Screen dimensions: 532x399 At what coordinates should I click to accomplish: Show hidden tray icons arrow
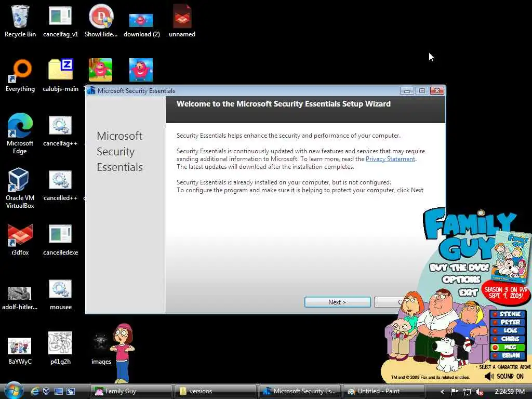(442, 392)
